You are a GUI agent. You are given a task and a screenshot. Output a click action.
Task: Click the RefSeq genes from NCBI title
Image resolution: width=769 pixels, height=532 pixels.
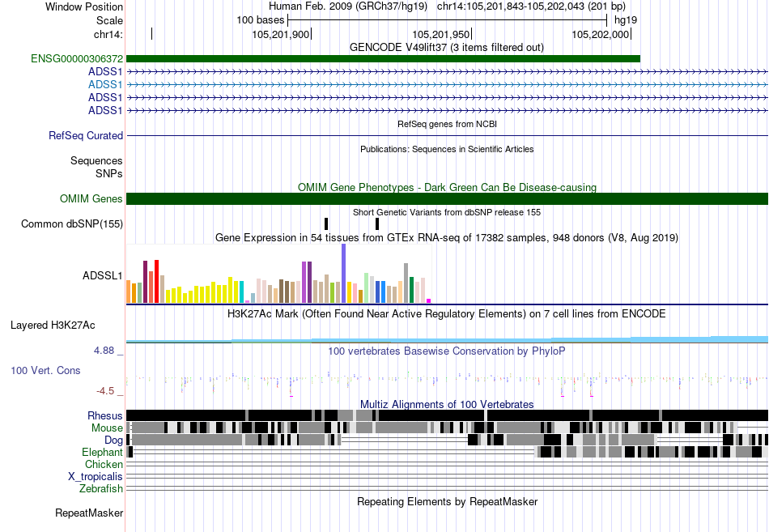pyautogui.click(x=447, y=124)
